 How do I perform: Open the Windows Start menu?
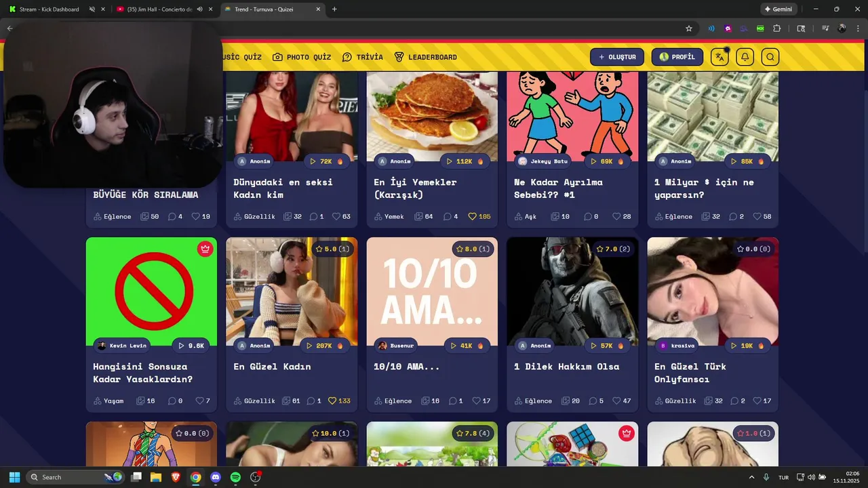click(14, 477)
